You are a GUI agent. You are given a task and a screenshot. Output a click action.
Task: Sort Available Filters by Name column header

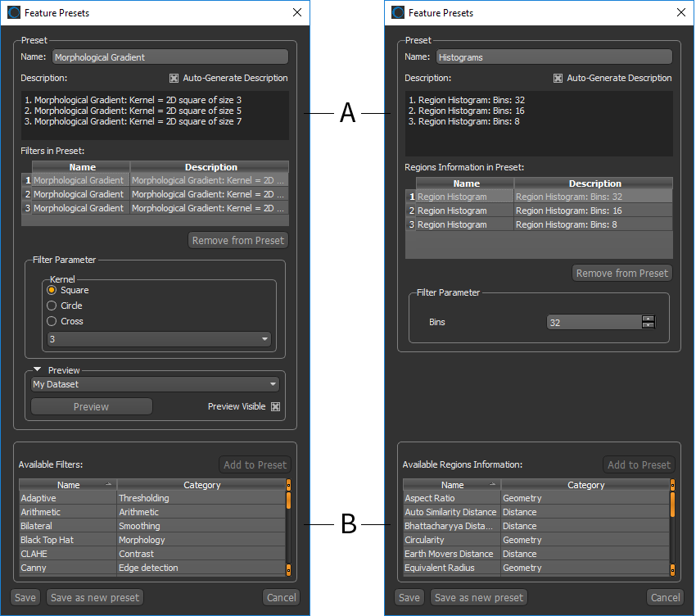pos(69,485)
